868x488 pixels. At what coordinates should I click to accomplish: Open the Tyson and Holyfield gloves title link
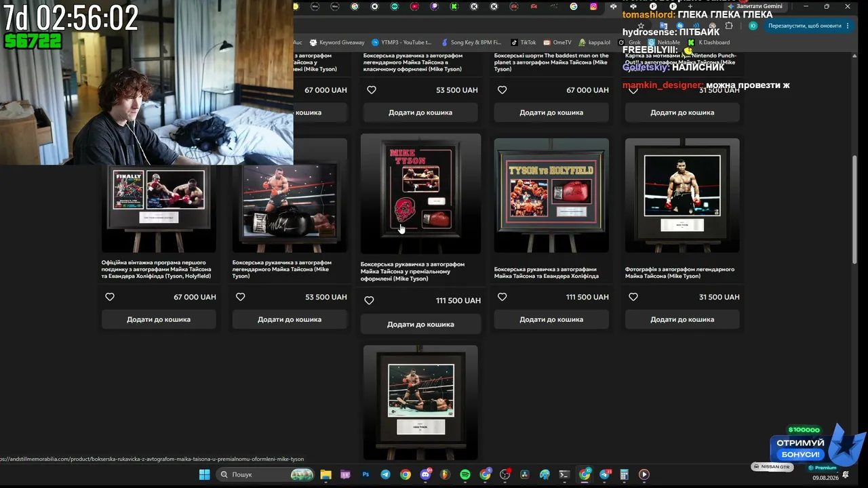point(546,272)
